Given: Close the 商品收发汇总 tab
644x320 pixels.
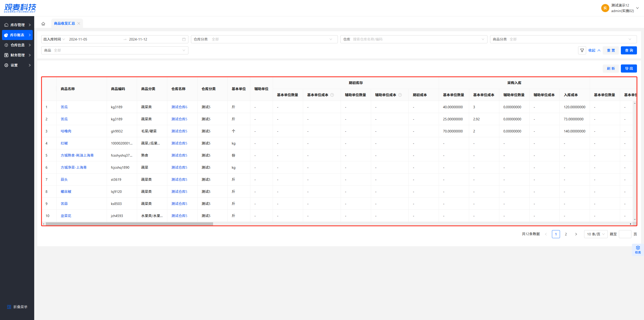Looking at the screenshot, I should [79, 23].
